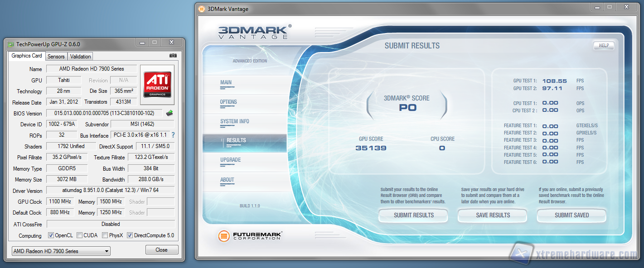This screenshot has width=644, height=268.
Task: Click the ATI Radeon graphics logo
Action: point(157,81)
